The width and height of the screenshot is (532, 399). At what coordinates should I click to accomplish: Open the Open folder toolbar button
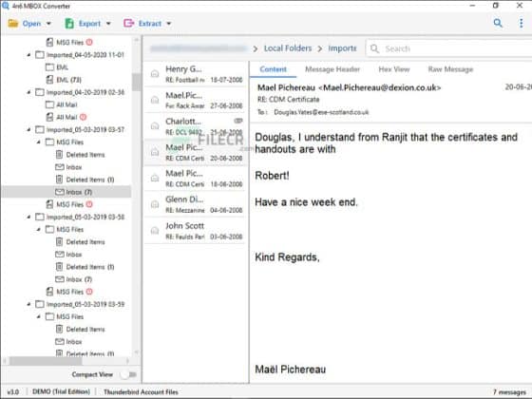point(25,24)
